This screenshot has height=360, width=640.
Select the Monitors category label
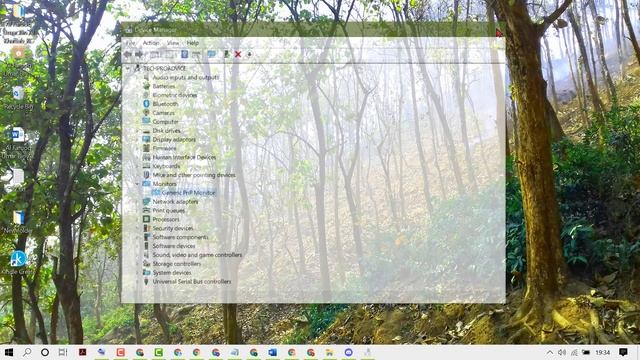(164, 184)
